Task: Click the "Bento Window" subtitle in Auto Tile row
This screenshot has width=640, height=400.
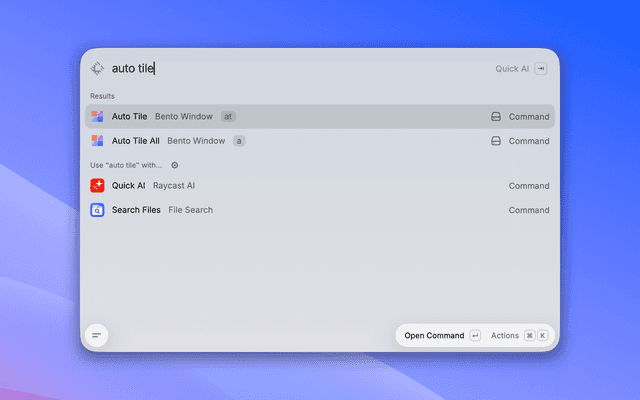Action: pyautogui.click(x=184, y=116)
